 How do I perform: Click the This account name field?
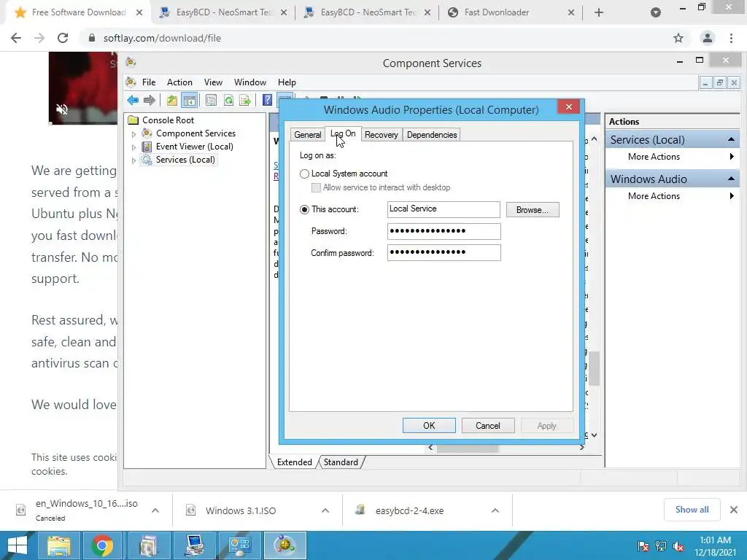[444, 209]
